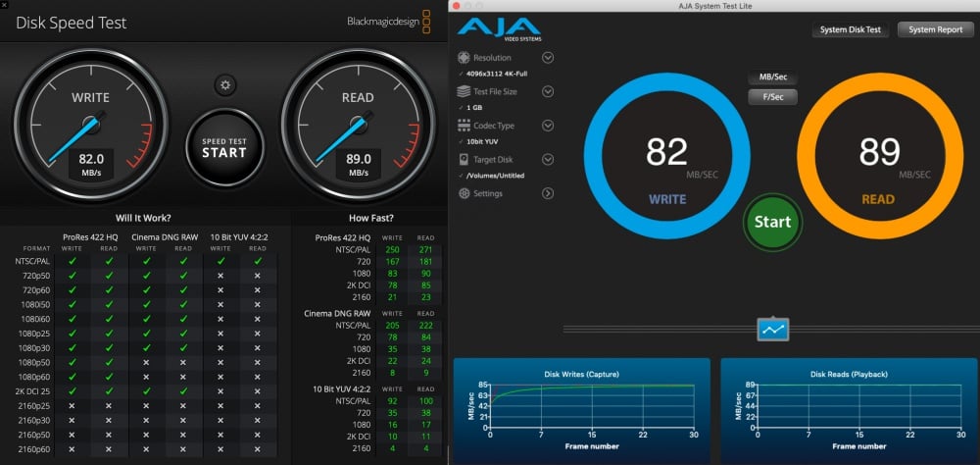Expand the Test File Size dropdown
980x465 pixels.
548,91
